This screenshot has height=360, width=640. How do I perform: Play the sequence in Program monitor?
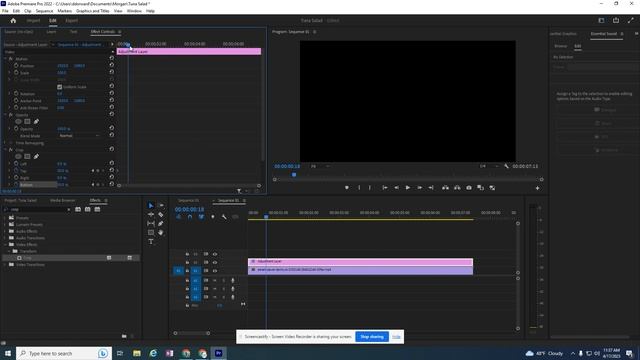coord(407,188)
